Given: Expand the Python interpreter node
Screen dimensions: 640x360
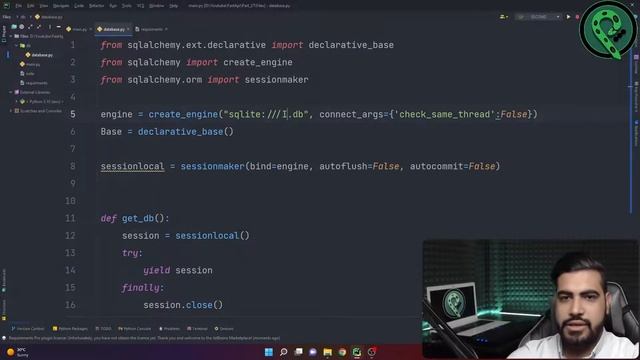Looking at the screenshot, I should (x=16, y=101).
